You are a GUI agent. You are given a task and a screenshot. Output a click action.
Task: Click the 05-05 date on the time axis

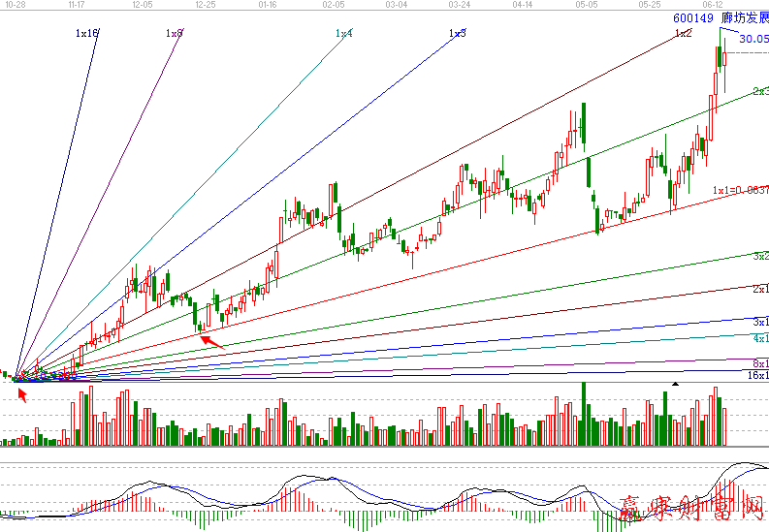tap(586, 5)
